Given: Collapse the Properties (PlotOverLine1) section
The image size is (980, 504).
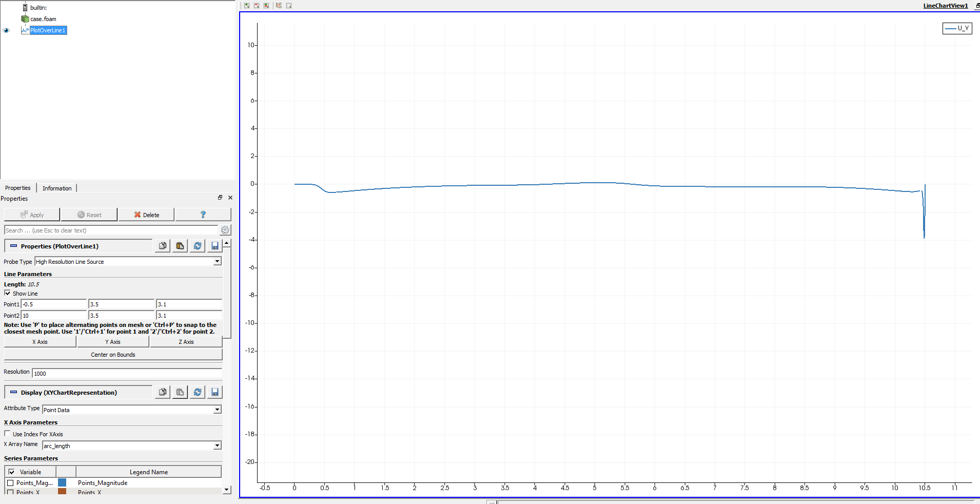Looking at the screenshot, I should click(x=14, y=246).
